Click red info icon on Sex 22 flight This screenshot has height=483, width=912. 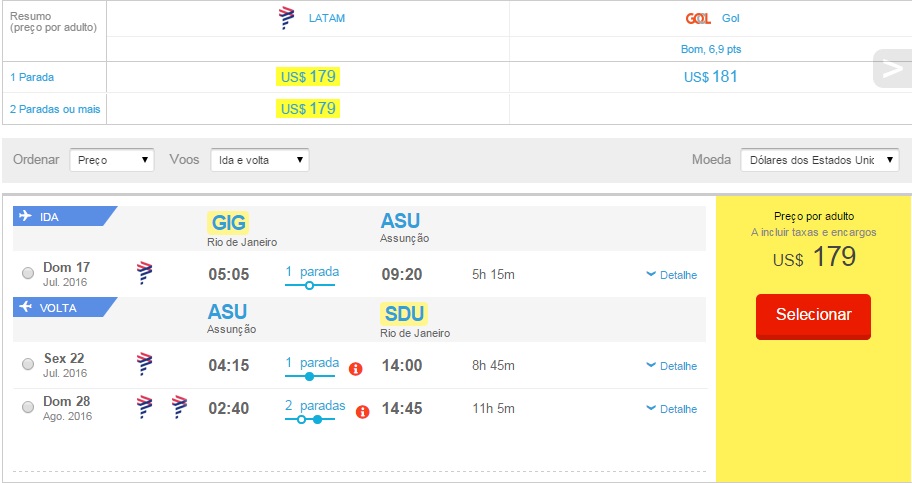pyautogui.click(x=355, y=368)
